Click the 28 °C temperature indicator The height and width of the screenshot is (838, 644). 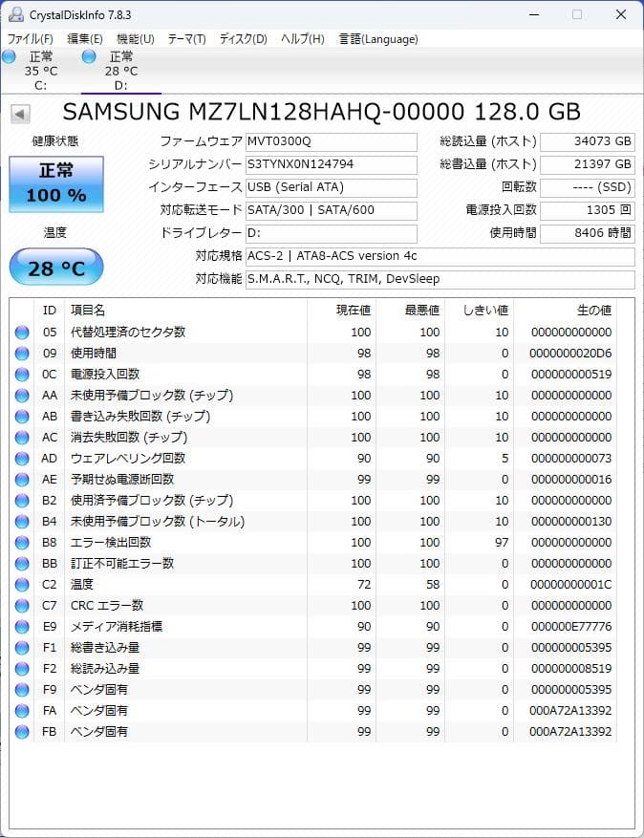[x=55, y=268]
